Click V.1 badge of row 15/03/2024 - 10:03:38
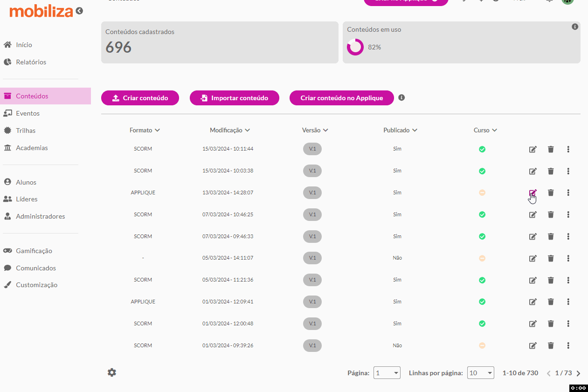 tap(312, 171)
